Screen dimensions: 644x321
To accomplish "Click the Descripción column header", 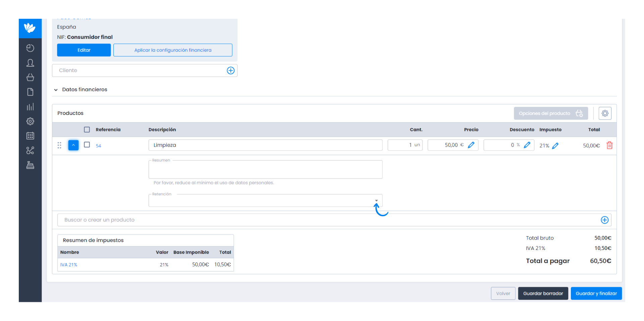I will tap(162, 130).
